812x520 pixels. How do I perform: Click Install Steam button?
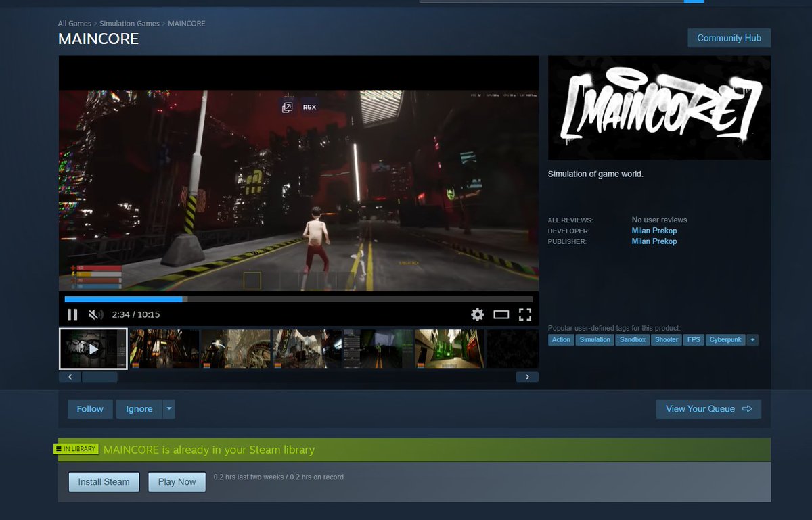104,482
